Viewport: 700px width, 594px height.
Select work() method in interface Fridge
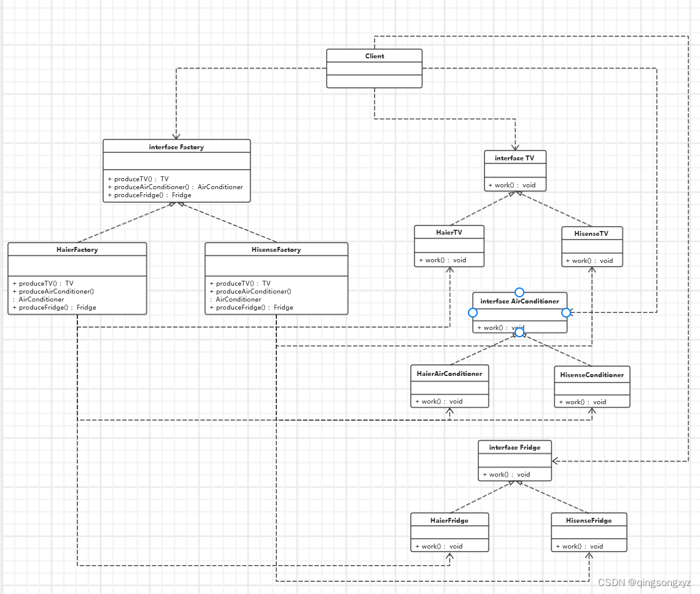coord(506,474)
